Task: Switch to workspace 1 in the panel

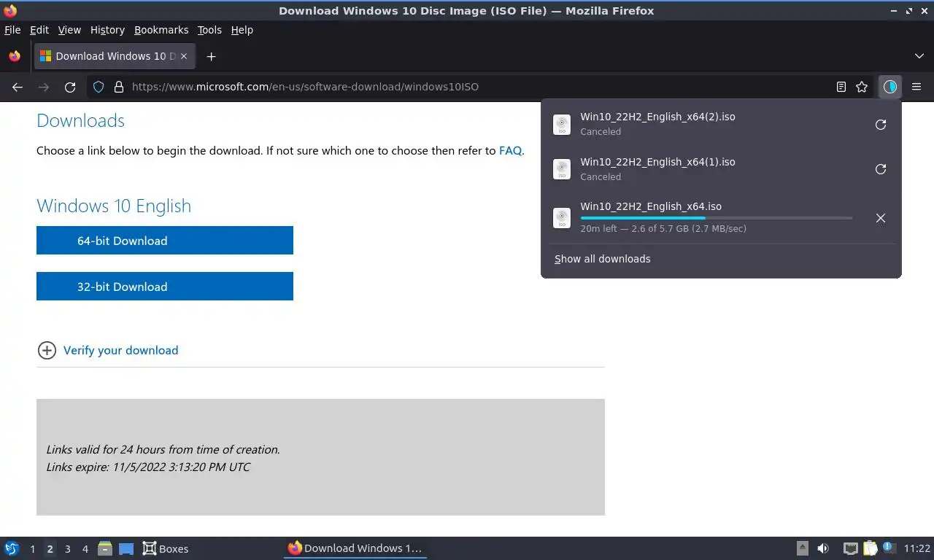Action: click(x=32, y=549)
